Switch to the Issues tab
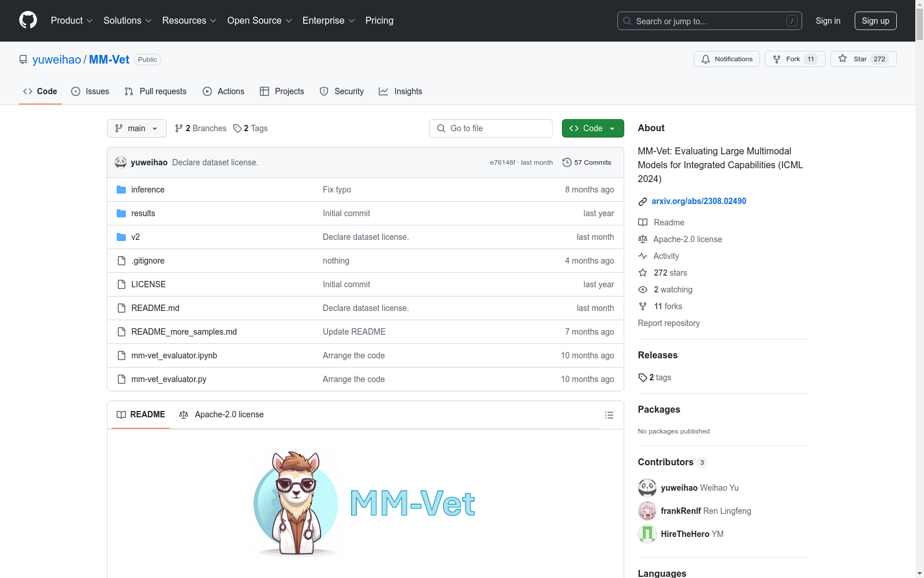 tap(90, 91)
